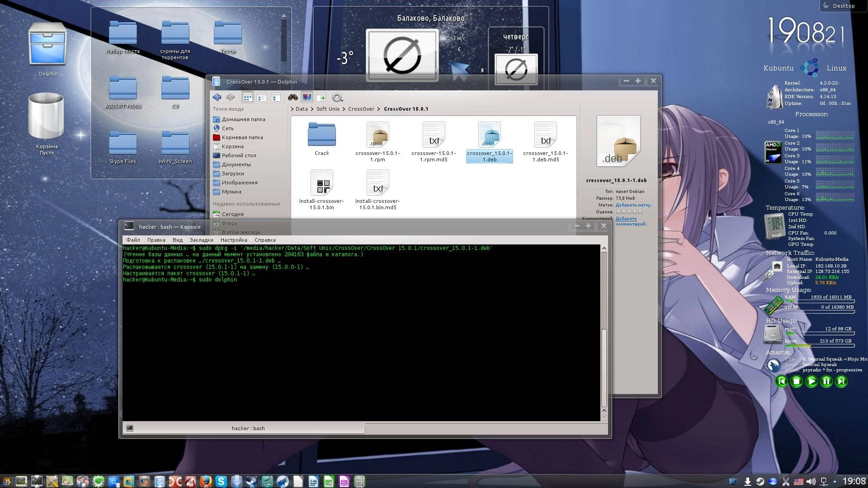Screen dimensions: 868x488
Task: Select the install-crossover-15.0.1.bin file
Action: point(321,190)
